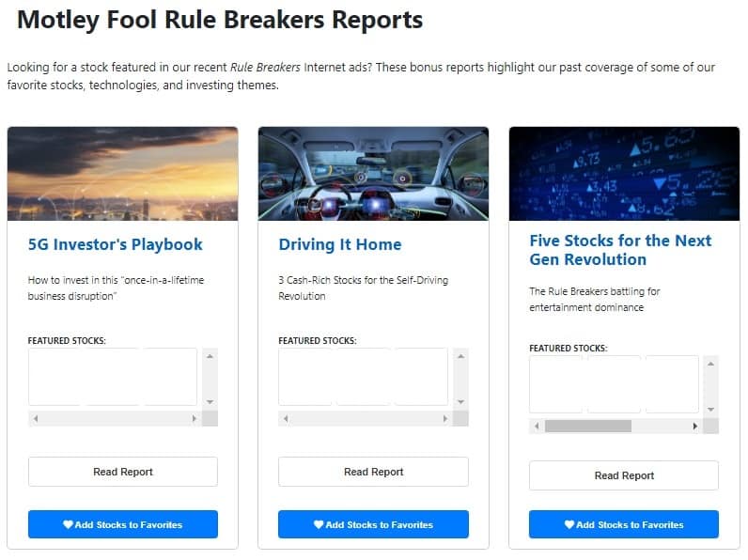Click horizontal scrollbar thumb in Five Stocks card
Viewport: 748px width, 560px height.
[x=587, y=426]
